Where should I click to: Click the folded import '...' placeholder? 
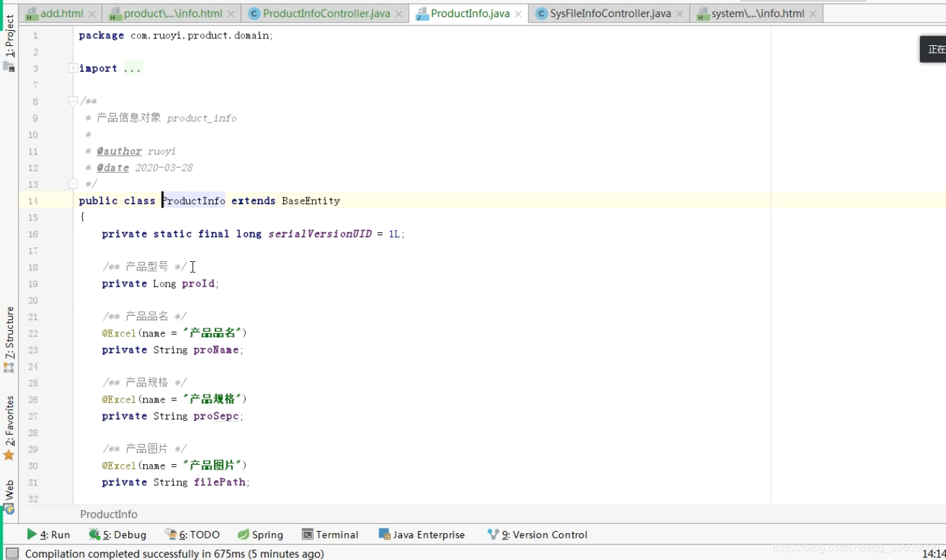132,69
